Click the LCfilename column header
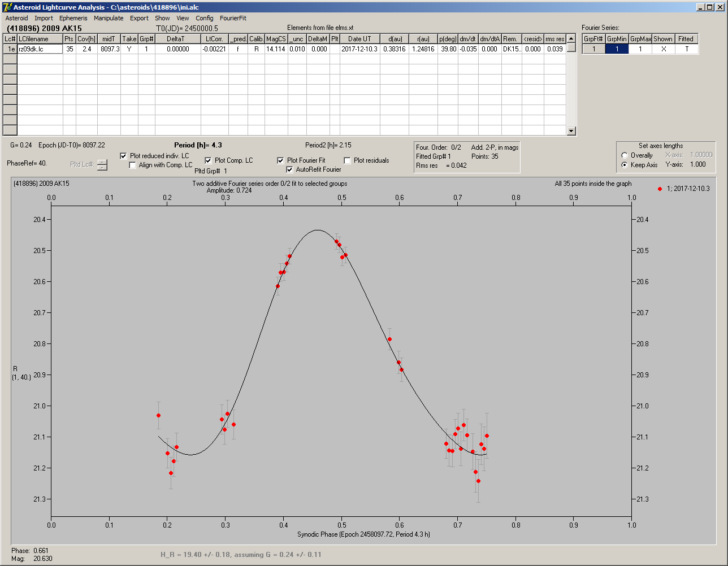 coord(40,39)
